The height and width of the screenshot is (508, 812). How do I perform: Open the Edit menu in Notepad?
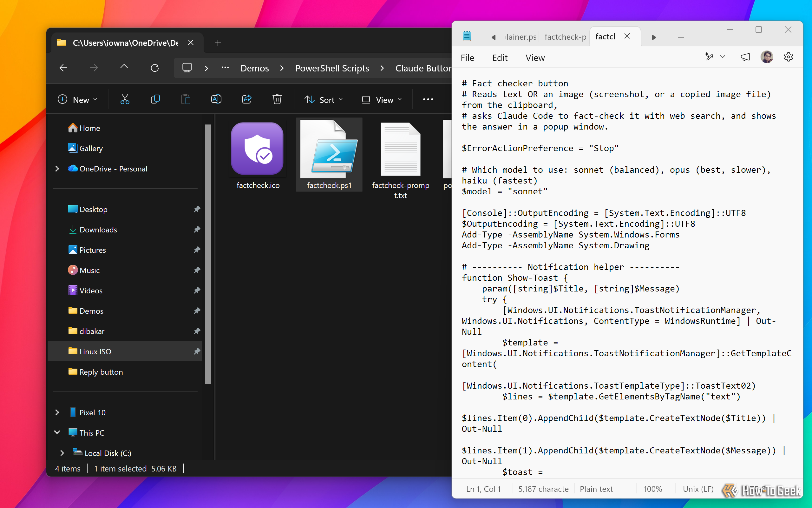(500, 58)
